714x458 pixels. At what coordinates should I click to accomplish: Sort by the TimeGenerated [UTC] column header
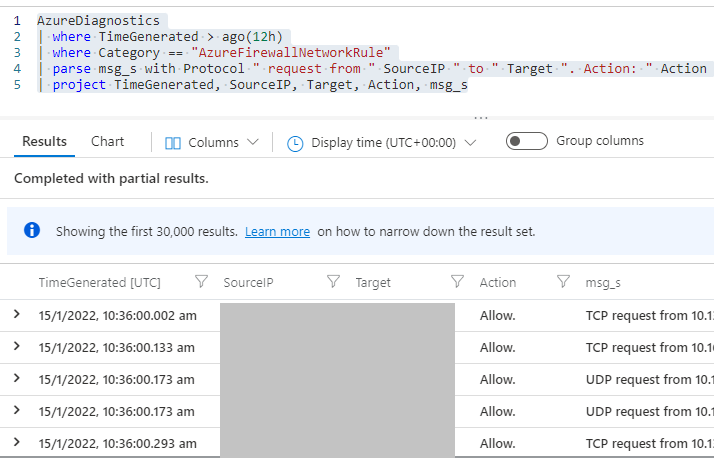coord(99,283)
